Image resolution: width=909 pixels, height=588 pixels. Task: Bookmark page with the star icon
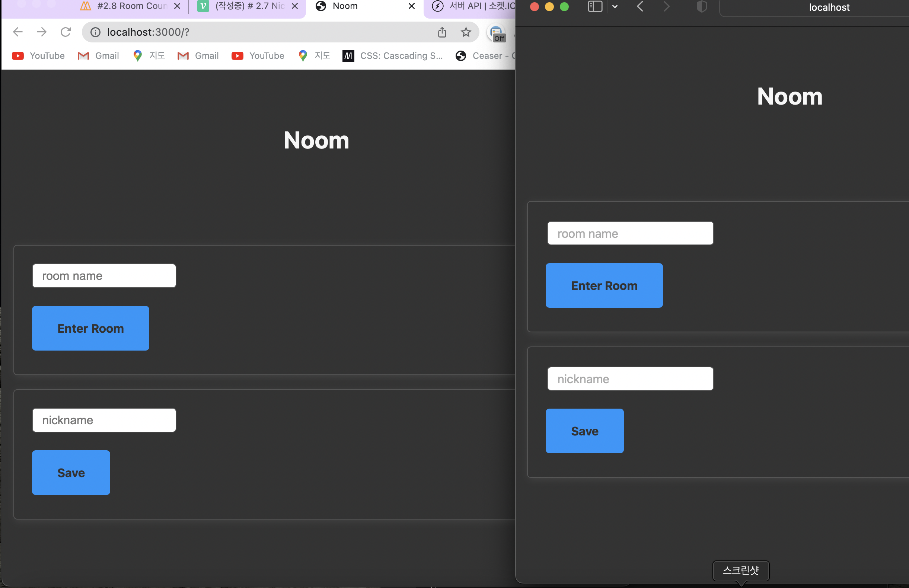(x=466, y=32)
